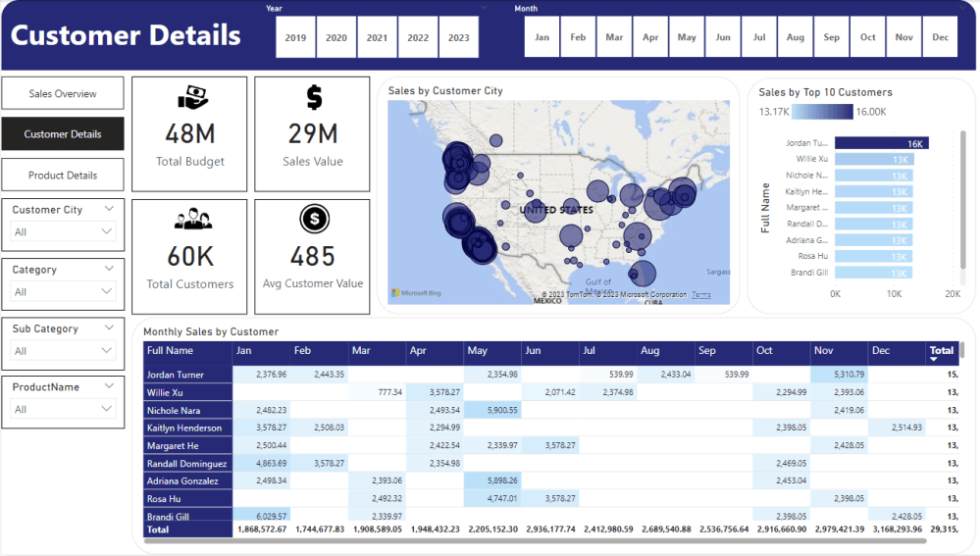Click the Top 10 Customers chart vertical scrollbar
The height and width of the screenshot is (556, 980).
pos(963,200)
